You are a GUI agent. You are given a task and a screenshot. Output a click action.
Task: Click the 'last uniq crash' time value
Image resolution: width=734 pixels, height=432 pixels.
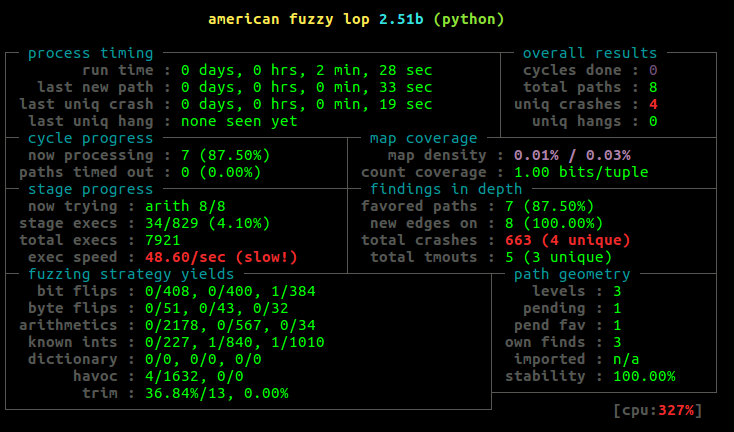pos(306,104)
